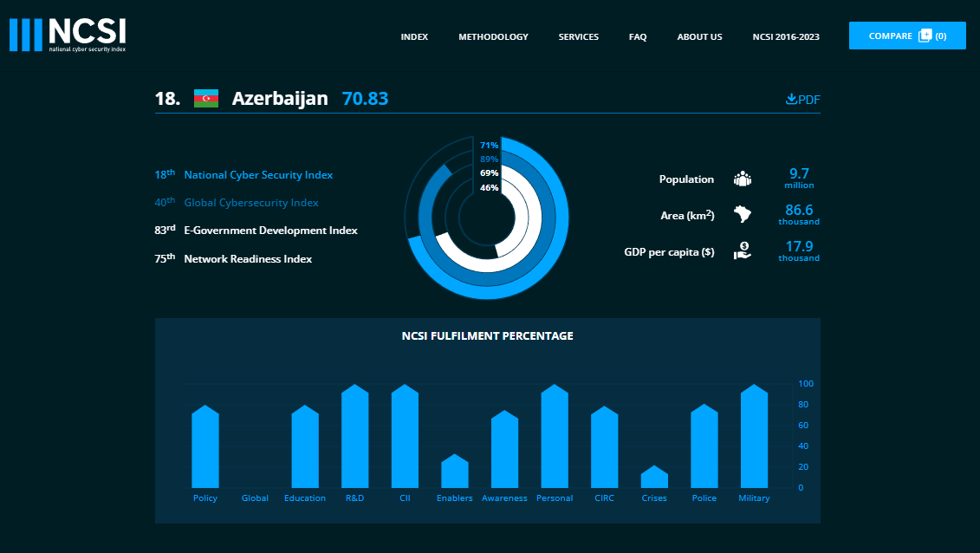Click the Military axis label
The image size is (980, 553).
[755, 498]
